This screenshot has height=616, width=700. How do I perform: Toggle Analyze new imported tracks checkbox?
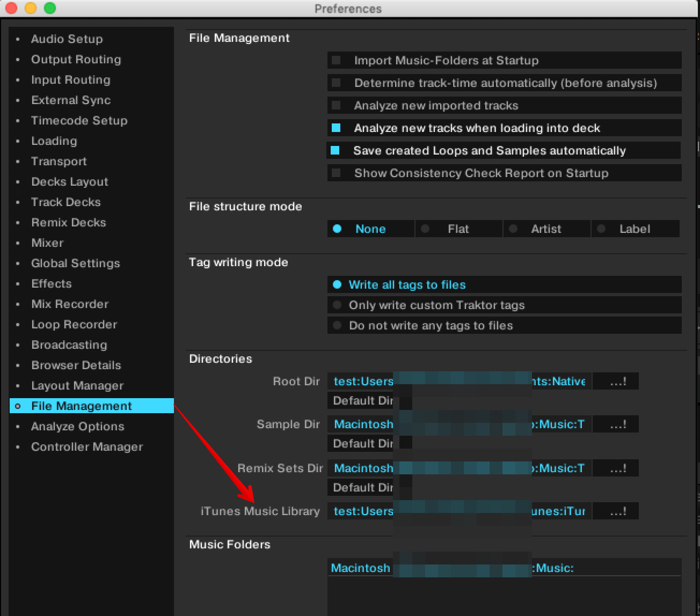pos(337,105)
